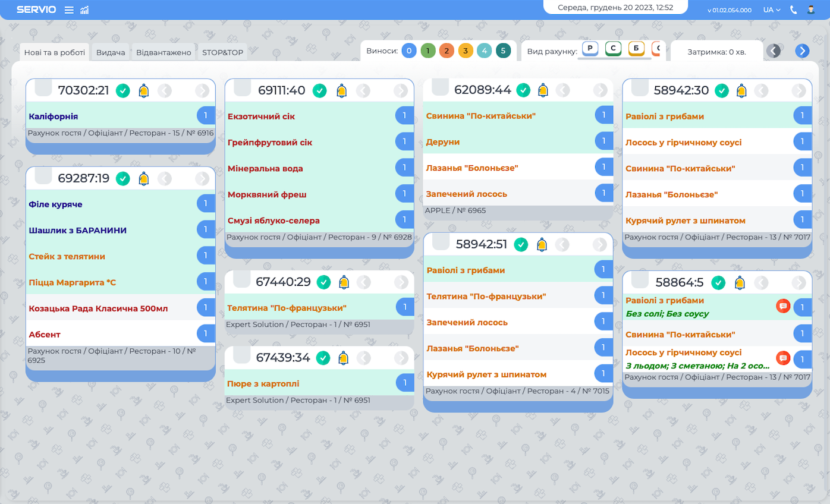Click the bell icon on order 58864:5
Viewport: 830px width, 504px height.
pos(740,283)
